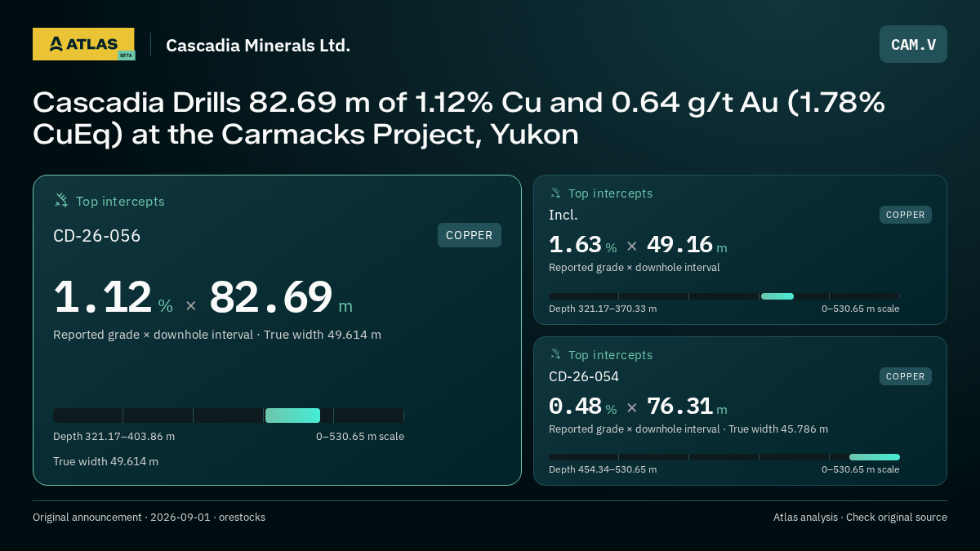Screen dimensions: 980x551
Task: Click 'Depth 321.17–370.33 m' label
Action: point(603,309)
